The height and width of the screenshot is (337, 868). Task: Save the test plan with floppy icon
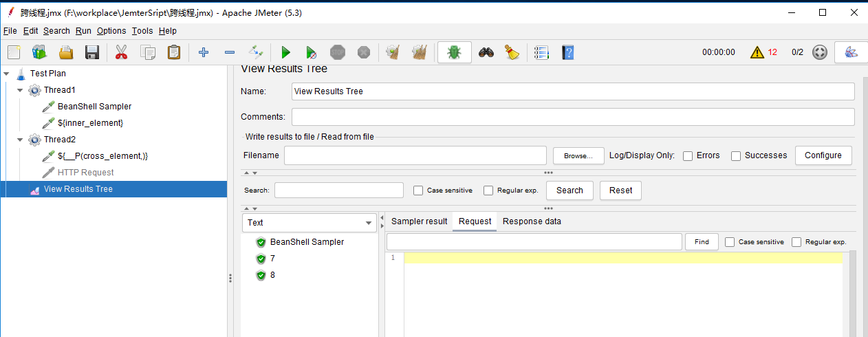[x=92, y=52]
